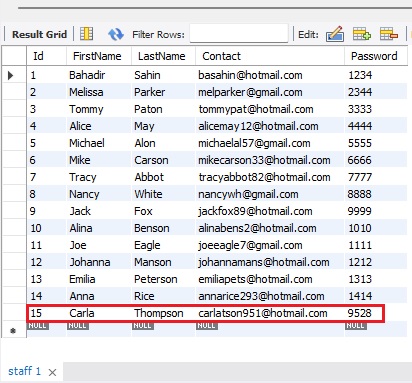The image size is (412, 383).
Task: Delete selected rows with the remove-row icon
Action: point(389,34)
